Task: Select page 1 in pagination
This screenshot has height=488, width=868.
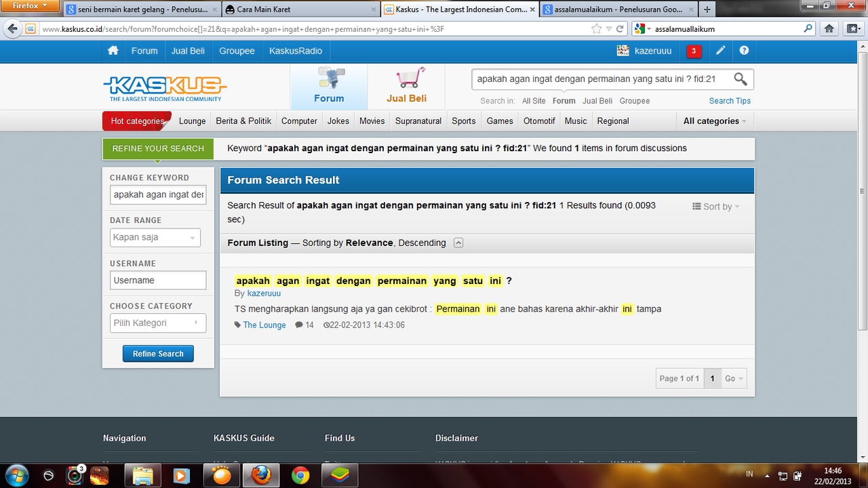Action: pos(712,379)
